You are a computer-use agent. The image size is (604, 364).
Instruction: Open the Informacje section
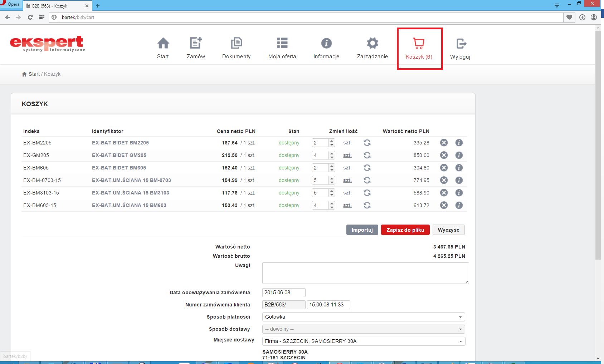point(326,48)
